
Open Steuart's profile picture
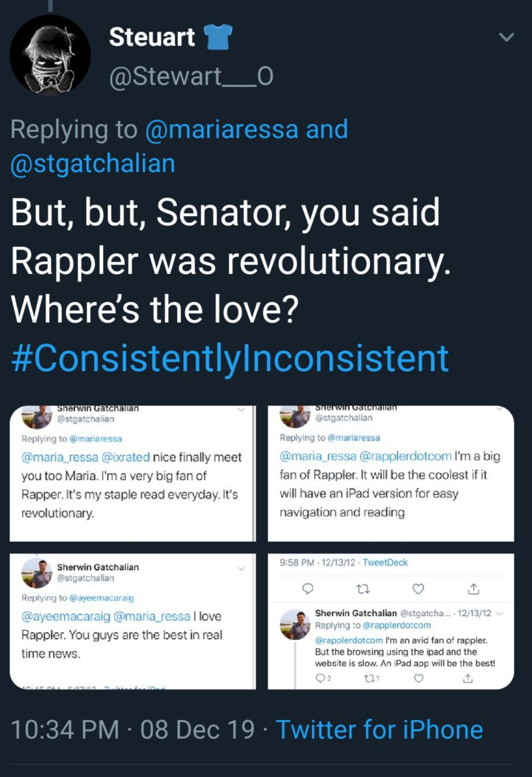(x=50, y=55)
